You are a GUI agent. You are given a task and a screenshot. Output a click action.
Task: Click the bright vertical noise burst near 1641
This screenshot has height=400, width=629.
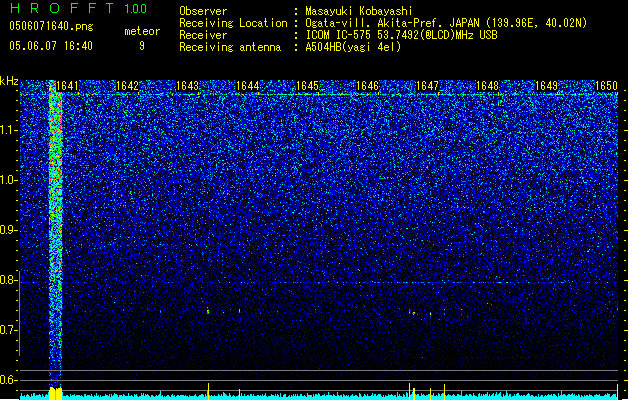click(55, 233)
